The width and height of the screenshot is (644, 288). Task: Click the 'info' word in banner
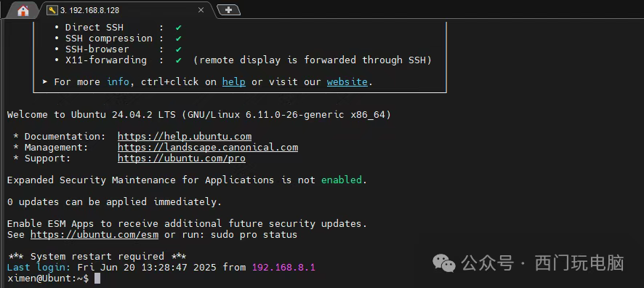point(118,81)
